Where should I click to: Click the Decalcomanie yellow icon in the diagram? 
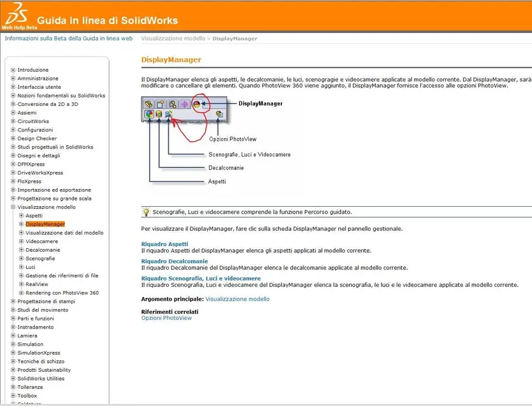tap(159, 114)
